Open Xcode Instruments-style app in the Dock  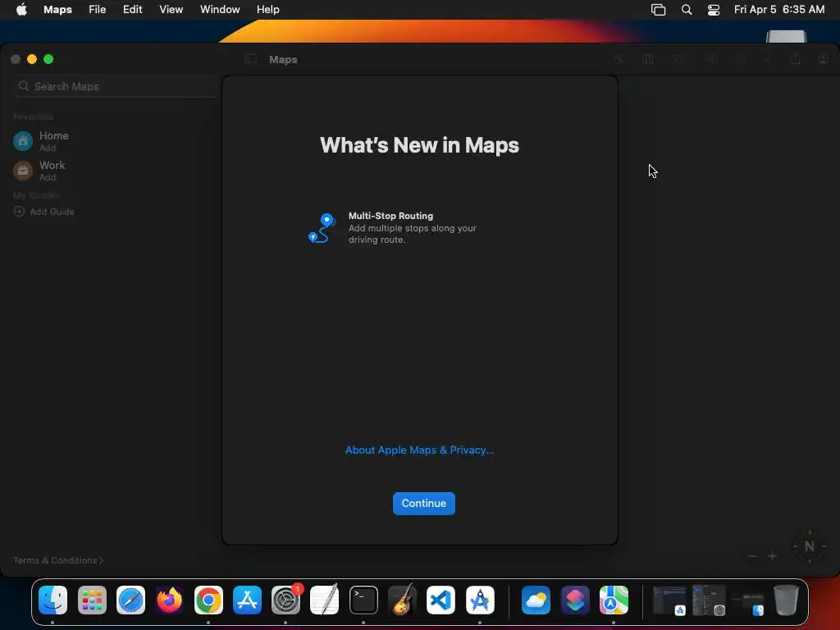[x=479, y=600]
